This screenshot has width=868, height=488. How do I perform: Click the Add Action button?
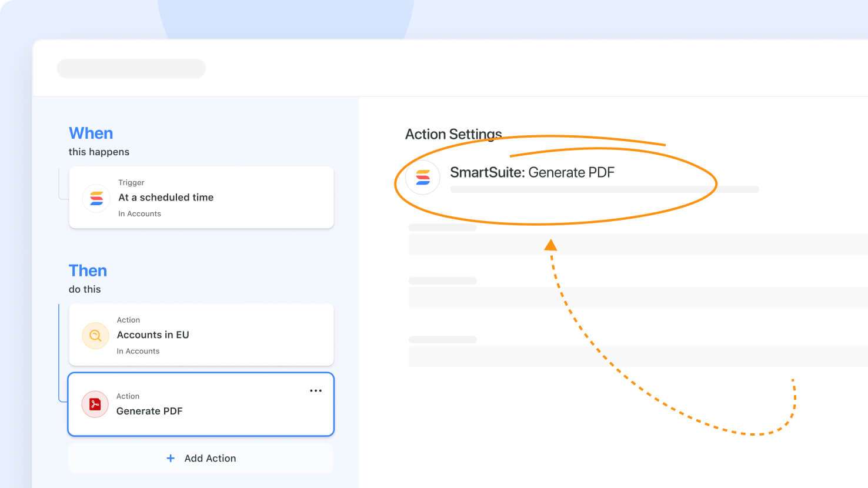201,458
